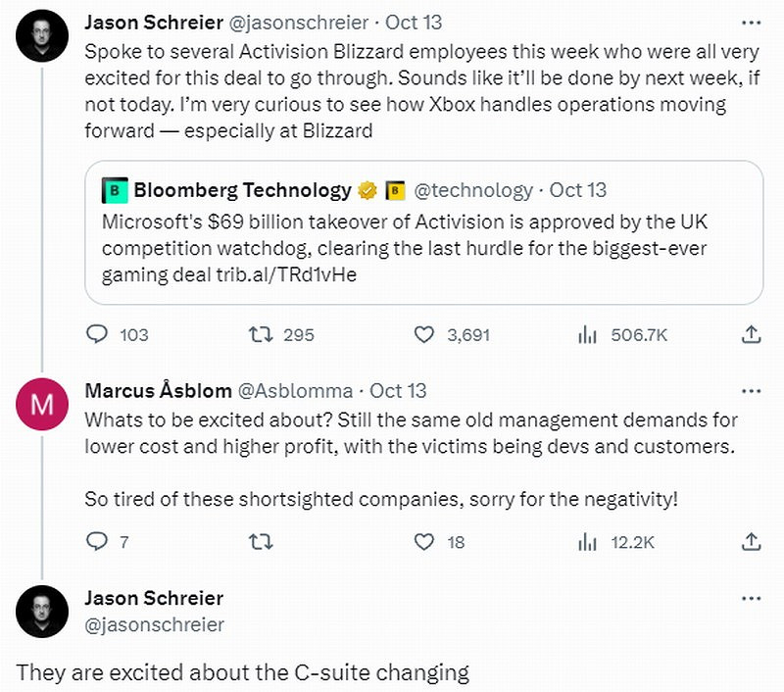This screenshot has height=692, width=784.
Task: Retweet the tweet with 295 retweets
Action: (x=261, y=334)
